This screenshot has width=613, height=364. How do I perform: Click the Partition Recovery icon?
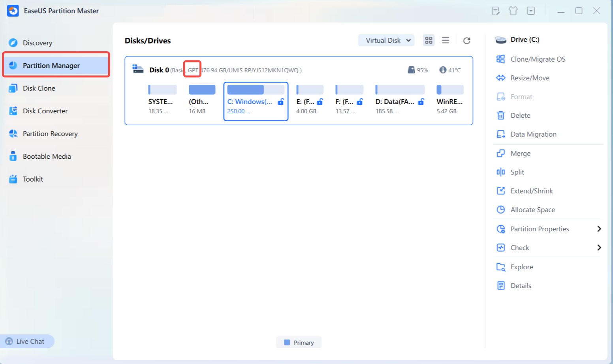coord(13,133)
